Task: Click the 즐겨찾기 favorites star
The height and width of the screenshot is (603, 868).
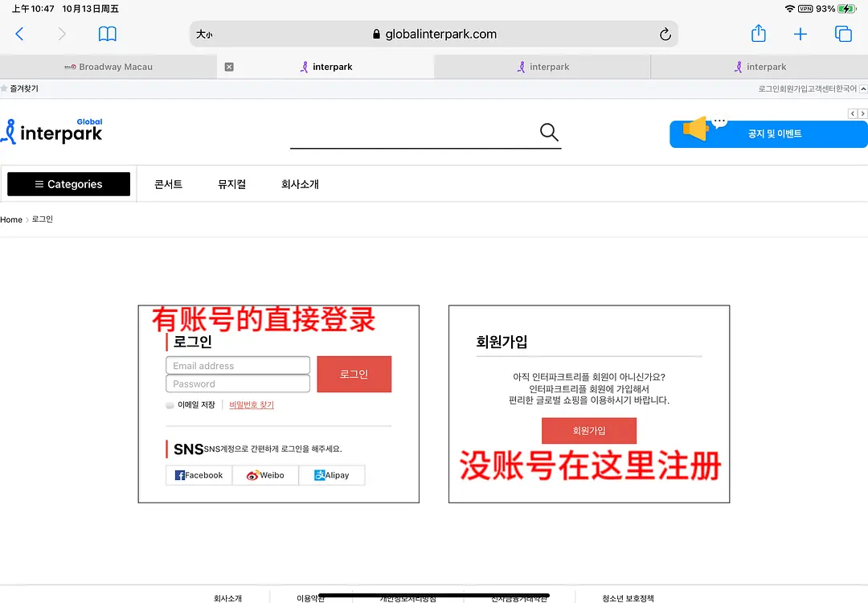Action: (x=4, y=88)
